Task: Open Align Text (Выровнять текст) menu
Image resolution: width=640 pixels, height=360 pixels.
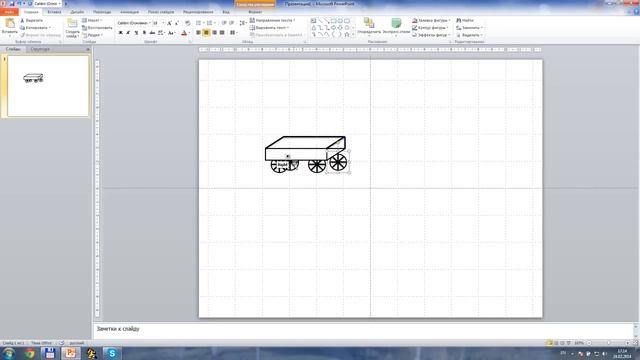Action: click(x=269, y=28)
